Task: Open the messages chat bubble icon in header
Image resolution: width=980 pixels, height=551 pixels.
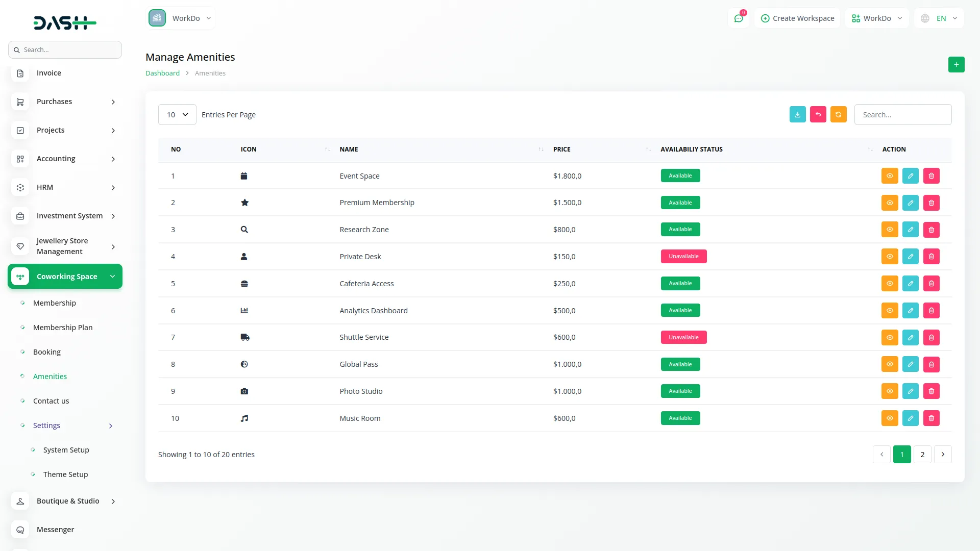Action: pos(739,18)
